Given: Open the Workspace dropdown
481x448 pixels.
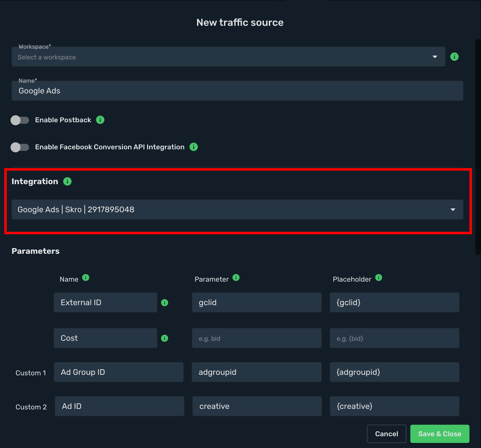Looking at the screenshot, I should 228,57.
